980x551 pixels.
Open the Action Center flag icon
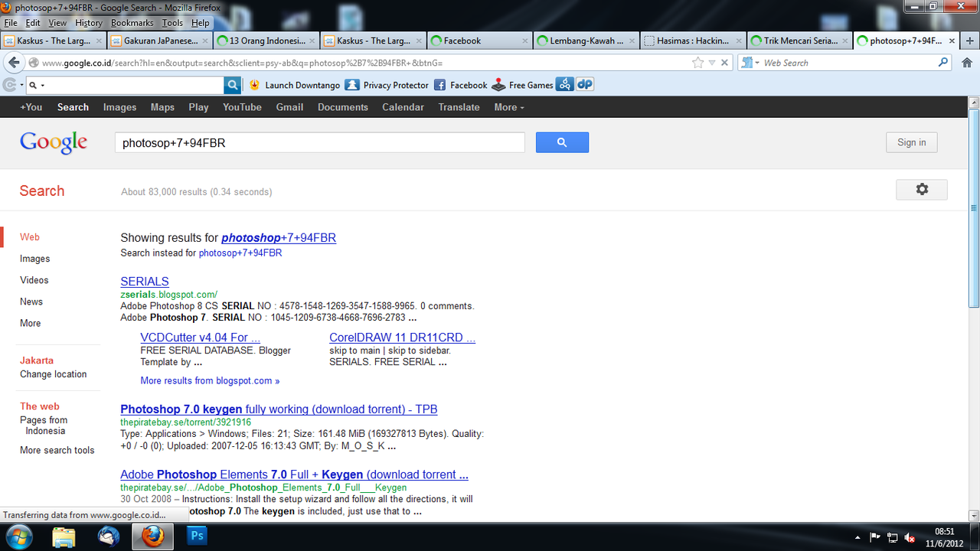point(875,537)
